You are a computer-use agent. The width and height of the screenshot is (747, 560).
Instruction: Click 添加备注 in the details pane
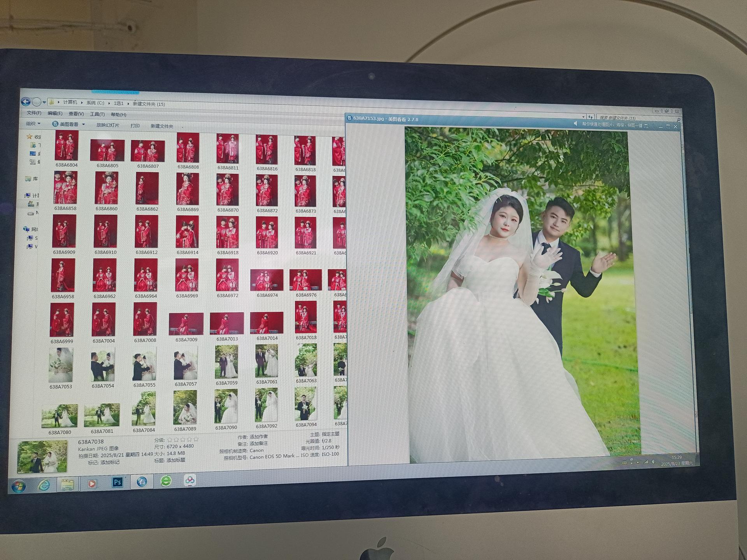[258, 443]
